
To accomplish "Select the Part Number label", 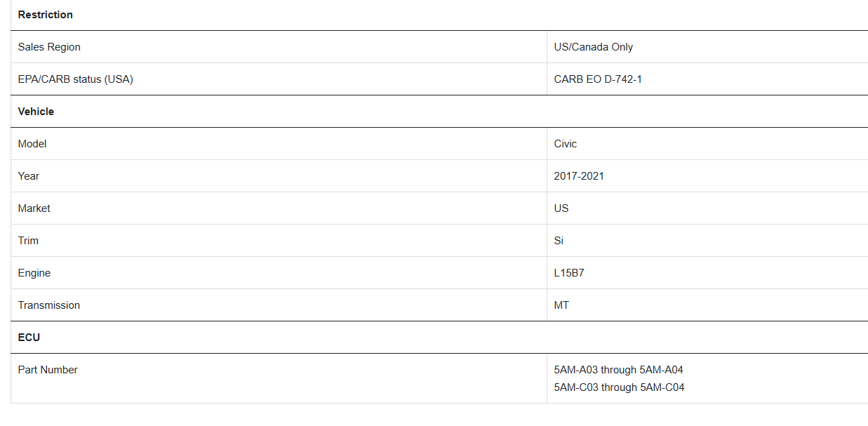I will (x=48, y=370).
